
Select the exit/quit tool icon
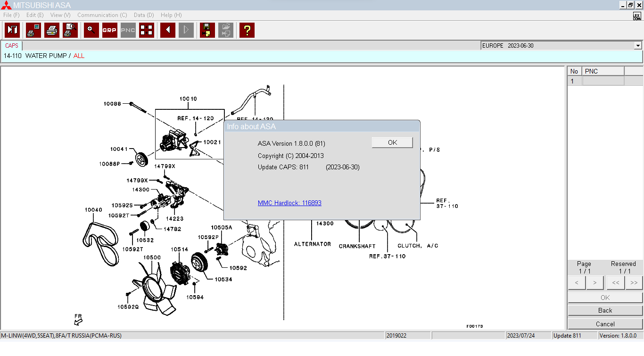(x=12, y=30)
